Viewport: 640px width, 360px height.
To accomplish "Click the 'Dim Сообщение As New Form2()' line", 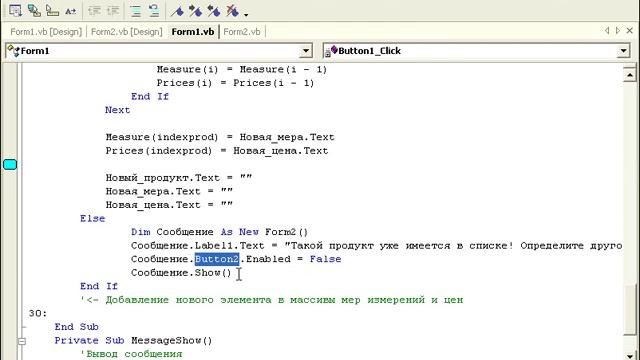I will pyautogui.click(x=219, y=232).
